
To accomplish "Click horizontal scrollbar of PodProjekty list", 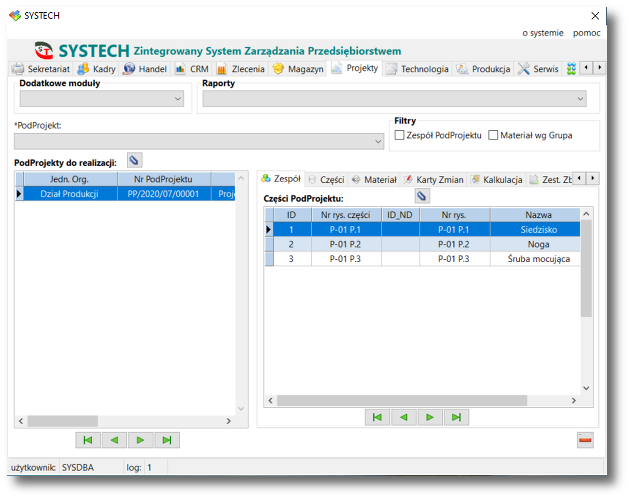I will [x=62, y=421].
